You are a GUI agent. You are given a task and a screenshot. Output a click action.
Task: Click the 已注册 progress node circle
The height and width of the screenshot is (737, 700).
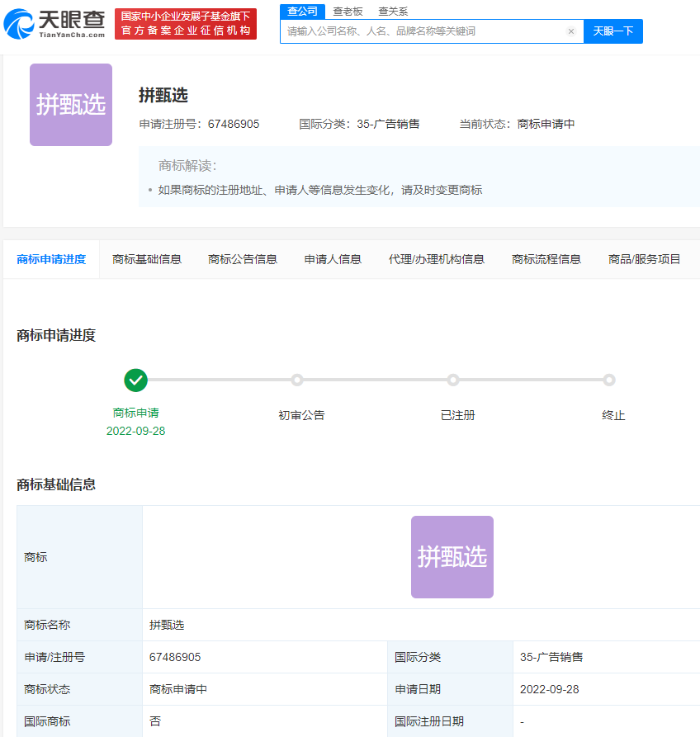click(x=453, y=380)
